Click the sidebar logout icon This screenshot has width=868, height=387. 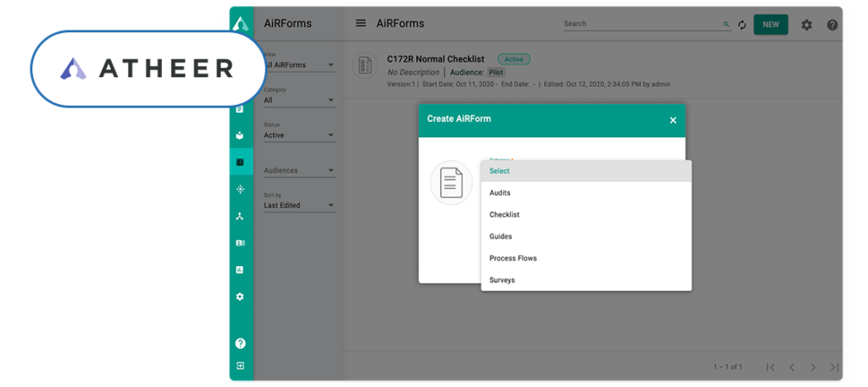pos(240,366)
